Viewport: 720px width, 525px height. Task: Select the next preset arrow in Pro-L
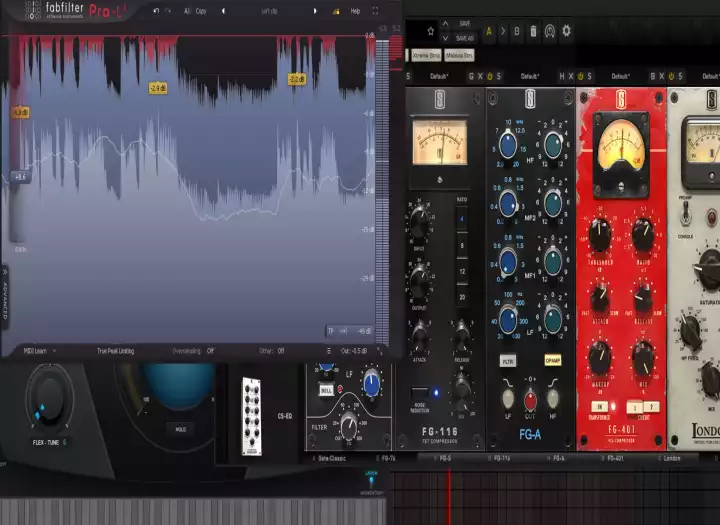point(315,11)
